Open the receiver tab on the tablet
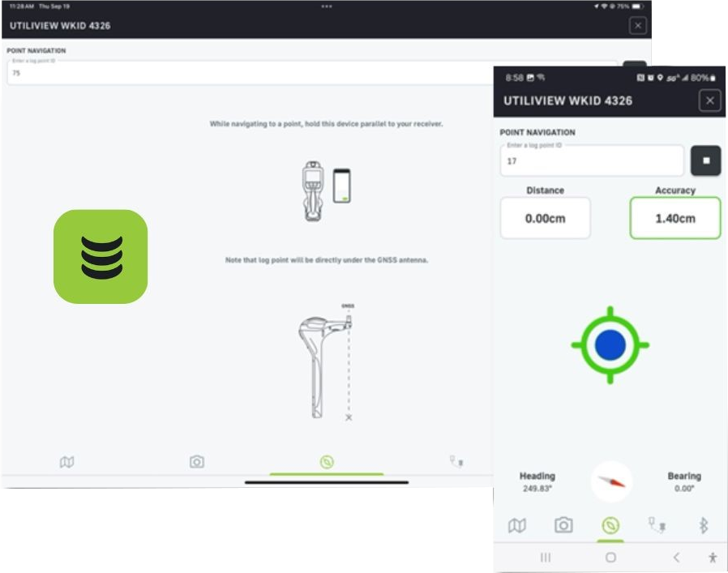728x573 pixels. click(x=456, y=462)
